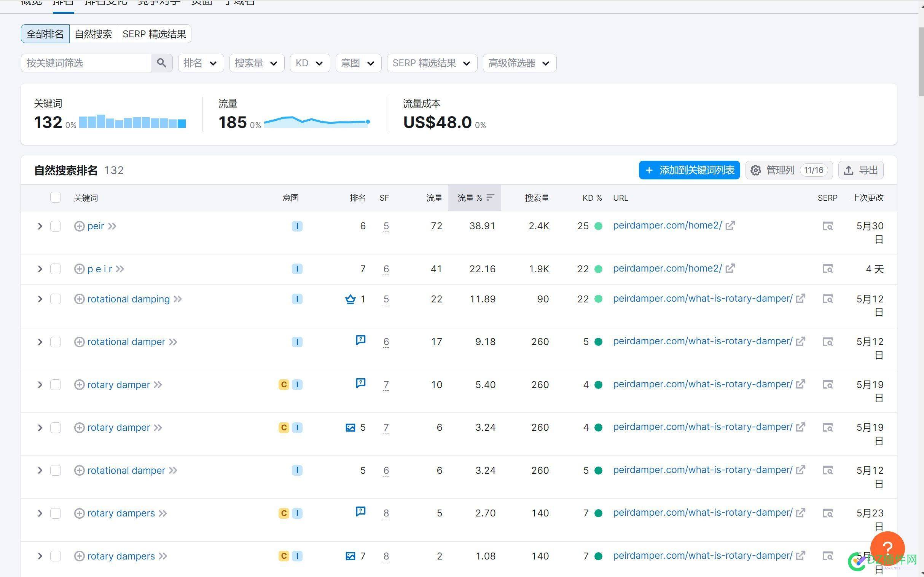Open the SERP snapshot icon for peir row

coord(827,226)
